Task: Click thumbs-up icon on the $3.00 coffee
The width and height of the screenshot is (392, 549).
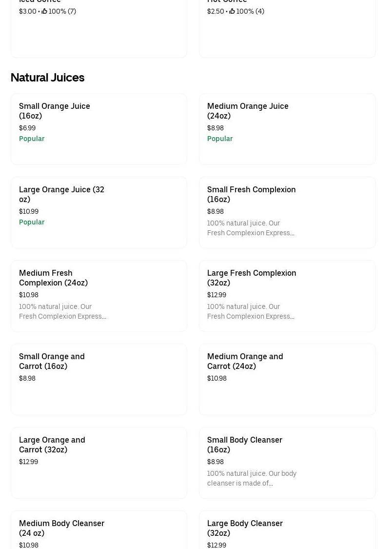Action: coord(44,11)
